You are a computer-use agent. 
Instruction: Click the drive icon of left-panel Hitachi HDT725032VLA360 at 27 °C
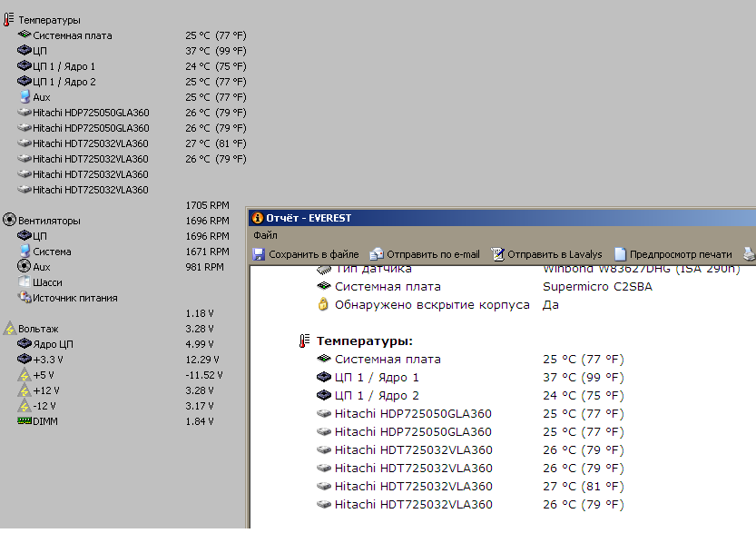[25, 143]
